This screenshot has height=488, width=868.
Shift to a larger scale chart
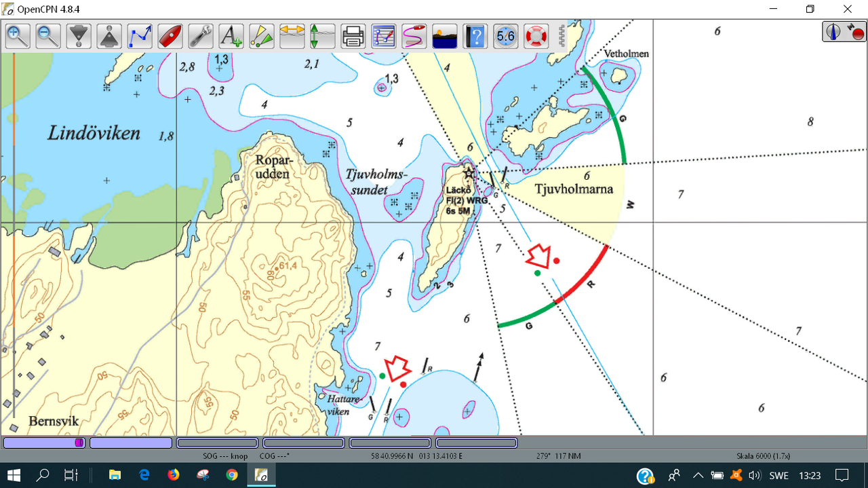79,35
